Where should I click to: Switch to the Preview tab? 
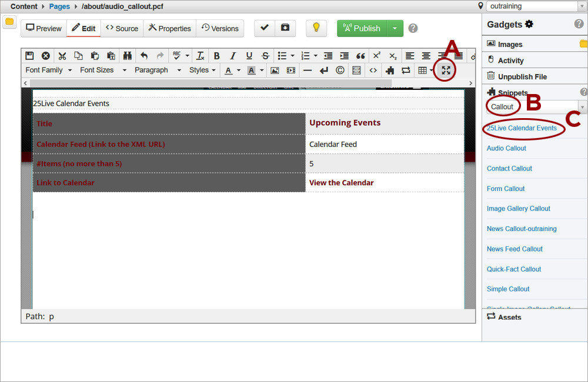coord(44,28)
